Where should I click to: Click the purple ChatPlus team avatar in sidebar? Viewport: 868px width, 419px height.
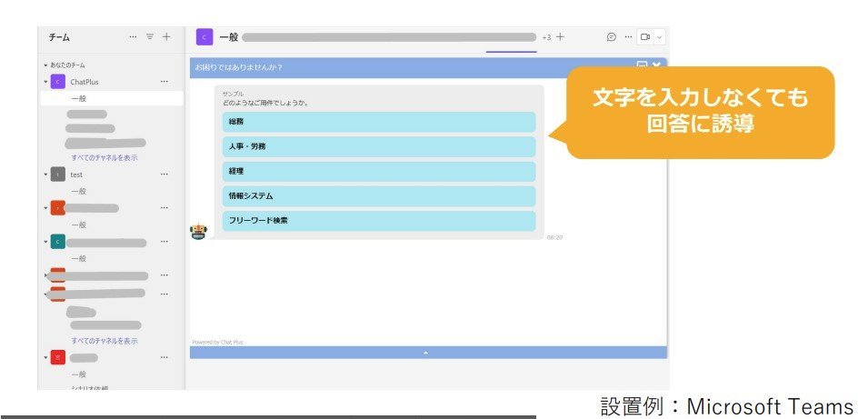57,82
